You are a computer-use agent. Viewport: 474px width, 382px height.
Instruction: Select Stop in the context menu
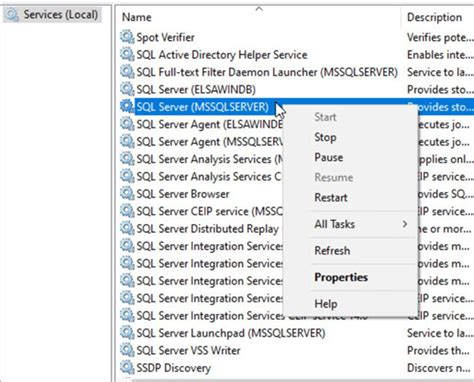point(325,137)
